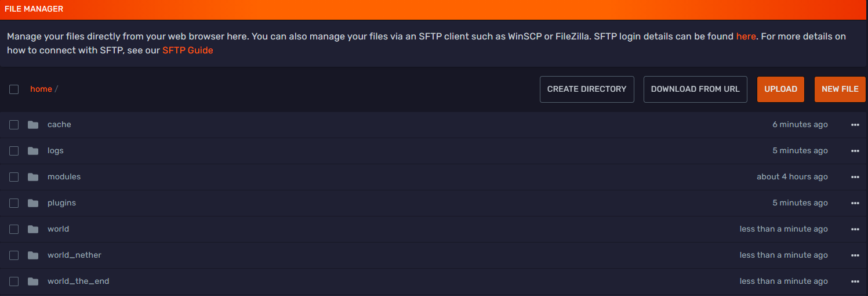This screenshot has width=868, height=296.
Task: Click the world folder icon
Action: pos(33,229)
